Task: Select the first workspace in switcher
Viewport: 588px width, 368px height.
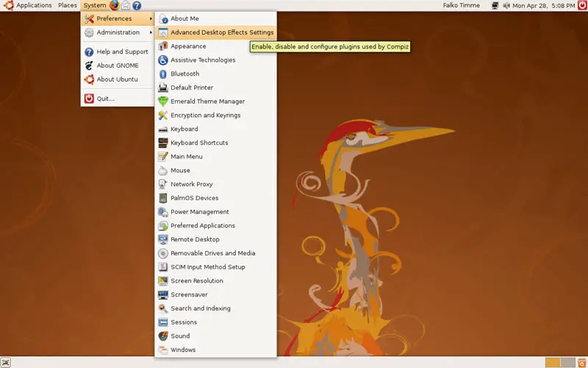Action: tap(553, 363)
